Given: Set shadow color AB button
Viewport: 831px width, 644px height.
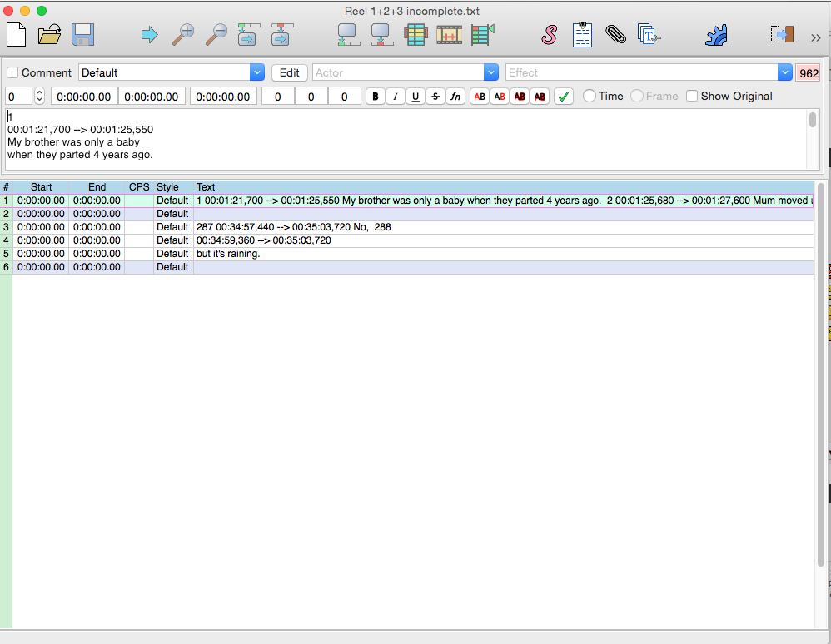Looking at the screenshot, I should [x=540, y=97].
